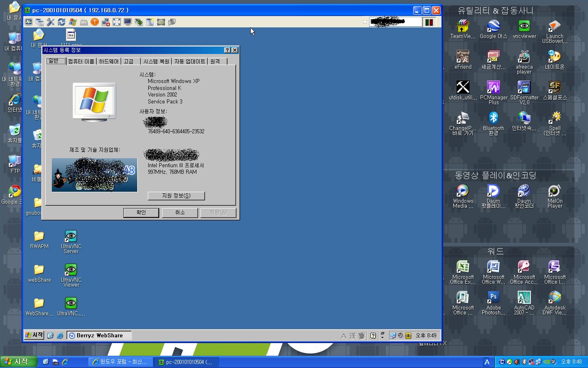Viewport: 588px width, 368px height.
Task: Click the VNC select monitor icon
Action: tap(128, 22)
